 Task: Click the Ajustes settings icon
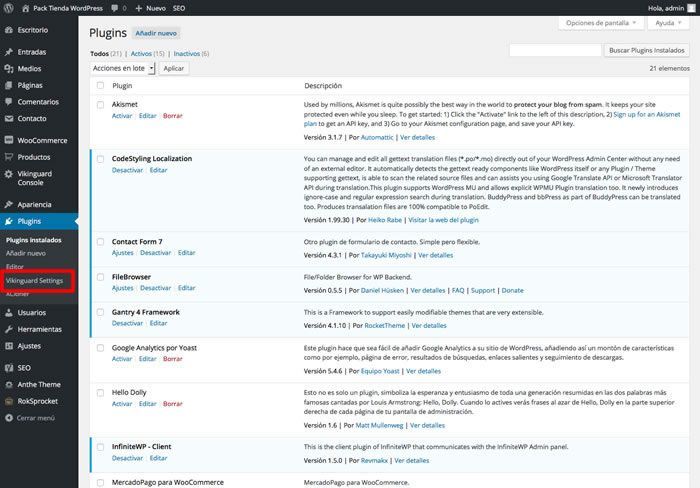click(x=8, y=346)
